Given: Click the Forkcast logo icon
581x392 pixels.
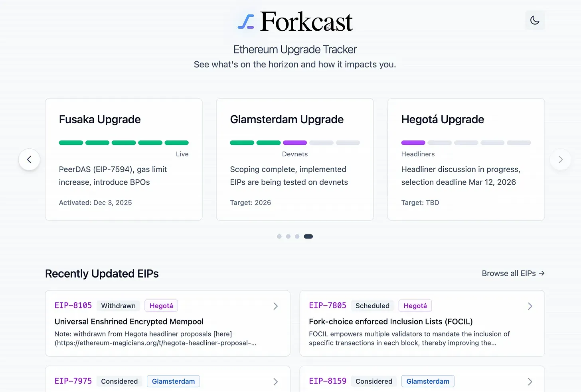Looking at the screenshot, I should tap(246, 22).
